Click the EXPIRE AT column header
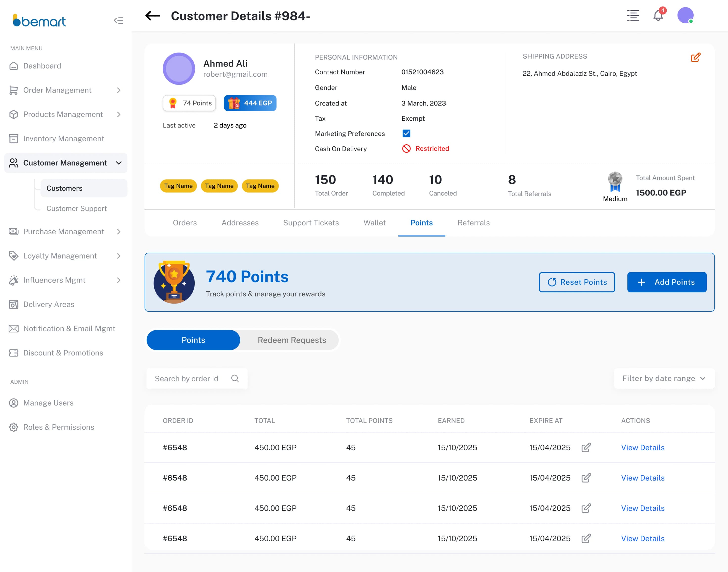The height and width of the screenshot is (572, 728). click(546, 421)
